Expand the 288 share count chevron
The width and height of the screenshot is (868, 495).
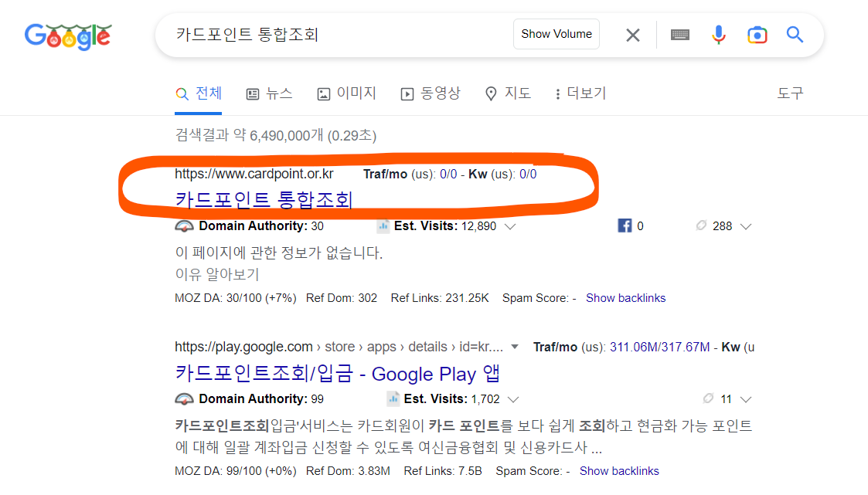pyautogui.click(x=746, y=226)
